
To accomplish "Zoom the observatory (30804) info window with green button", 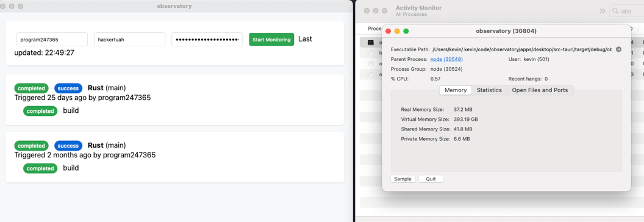I will tap(406, 31).
